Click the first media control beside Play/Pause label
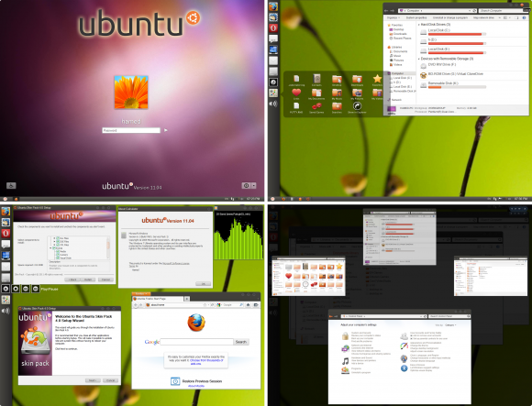The image size is (532, 406). 6,289
